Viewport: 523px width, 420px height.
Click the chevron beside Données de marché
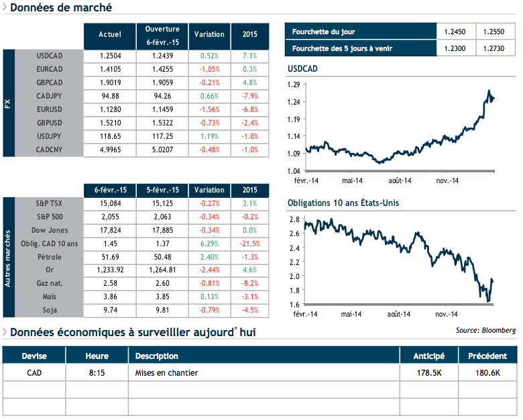click(x=5, y=8)
